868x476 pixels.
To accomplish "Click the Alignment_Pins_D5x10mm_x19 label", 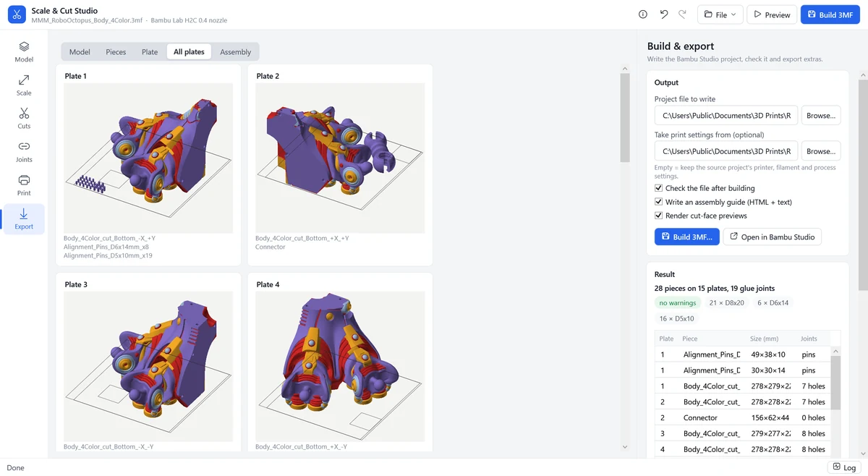I will click(x=108, y=255).
